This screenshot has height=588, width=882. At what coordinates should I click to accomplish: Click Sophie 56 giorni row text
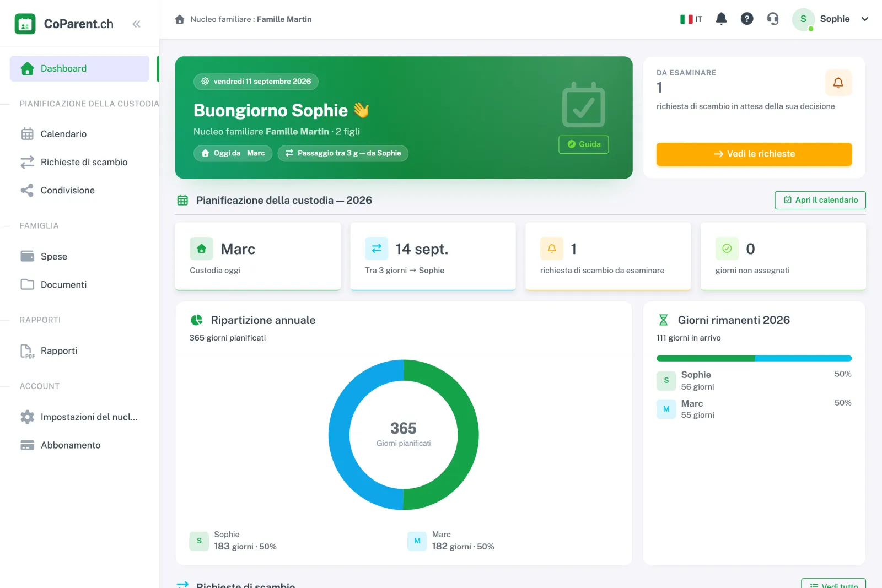coord(697,380)
